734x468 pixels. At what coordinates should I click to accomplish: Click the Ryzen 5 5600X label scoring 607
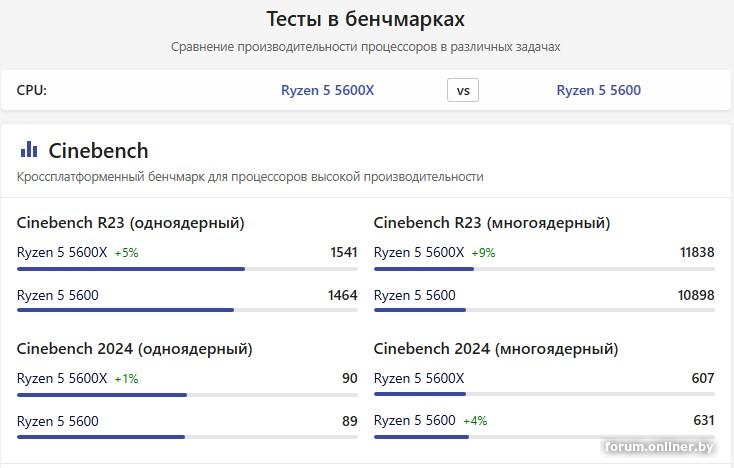(418, 378)
